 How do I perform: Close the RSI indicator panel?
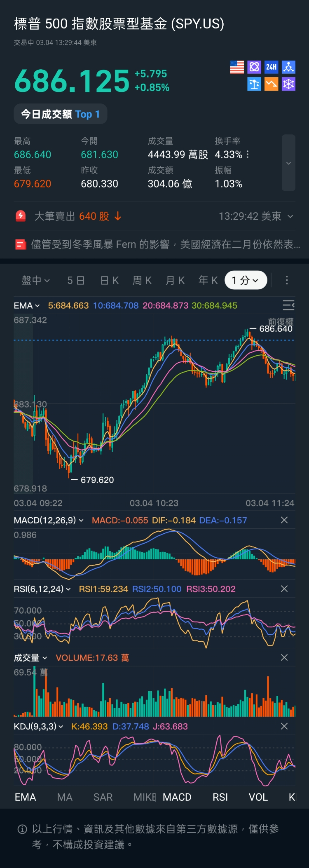click(x=284, y=589)
